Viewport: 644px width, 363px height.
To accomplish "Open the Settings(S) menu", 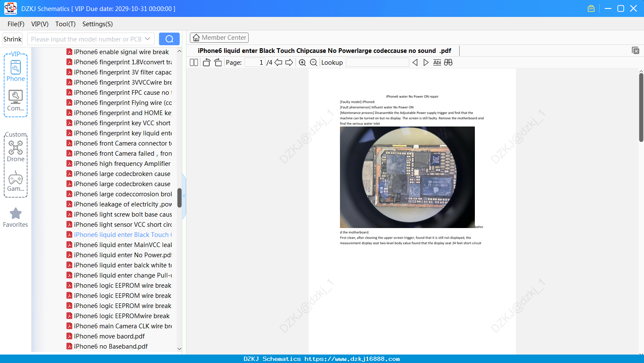I will 98,24.
